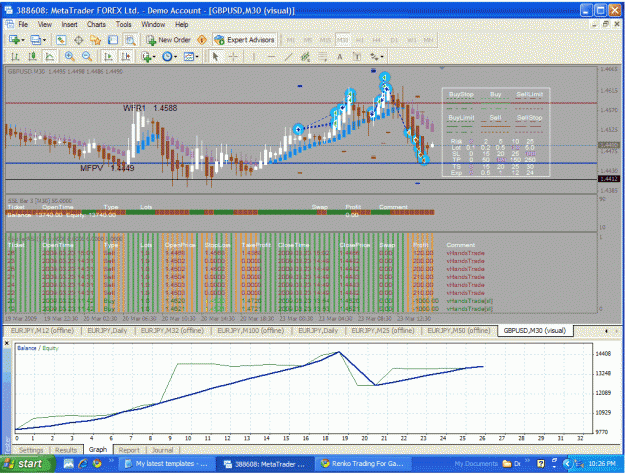This screenshot has width=625, height=474.
Task: Select the Fibonacci retracement tool
Action: click(x=322, y=57)
